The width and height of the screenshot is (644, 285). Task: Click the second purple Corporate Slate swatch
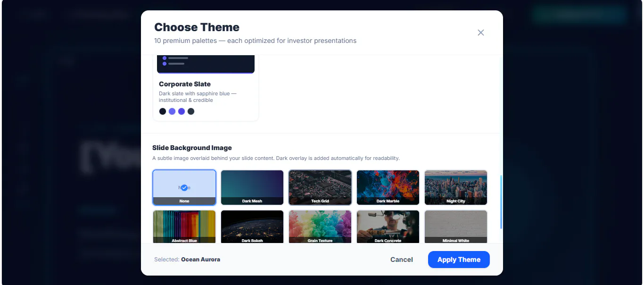[x=172, y=111]
